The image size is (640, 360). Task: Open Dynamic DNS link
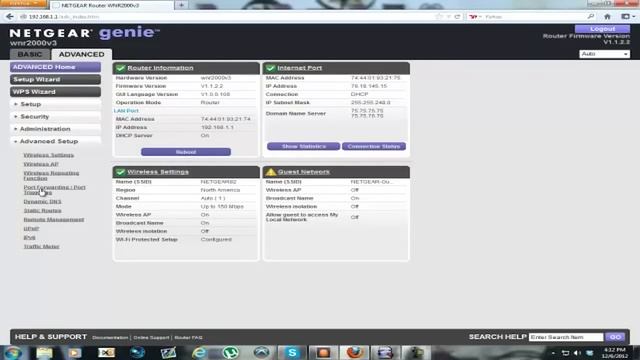[42, 202]
